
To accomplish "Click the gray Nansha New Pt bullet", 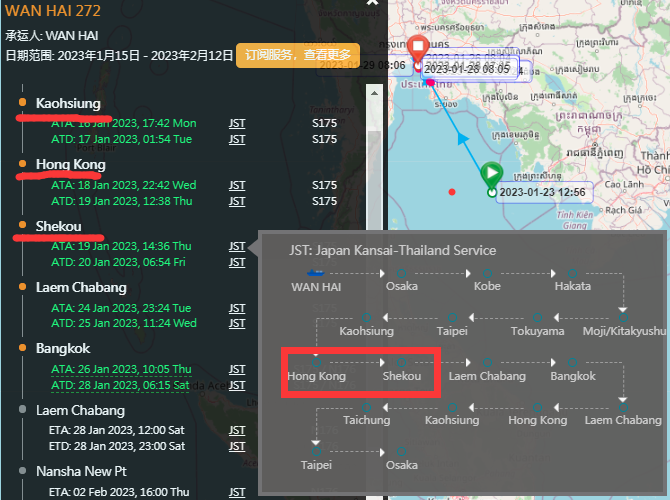I will click(x=23, y=471).
